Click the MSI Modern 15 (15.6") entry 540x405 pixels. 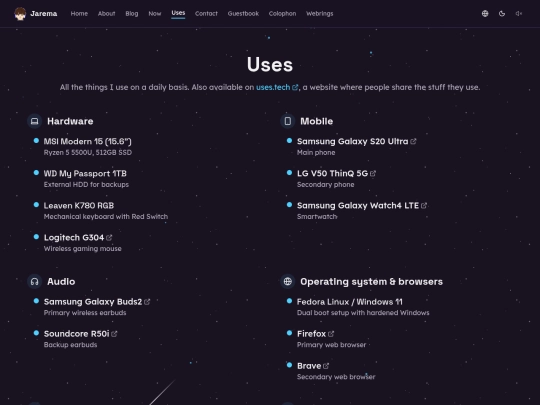[88, 142]
